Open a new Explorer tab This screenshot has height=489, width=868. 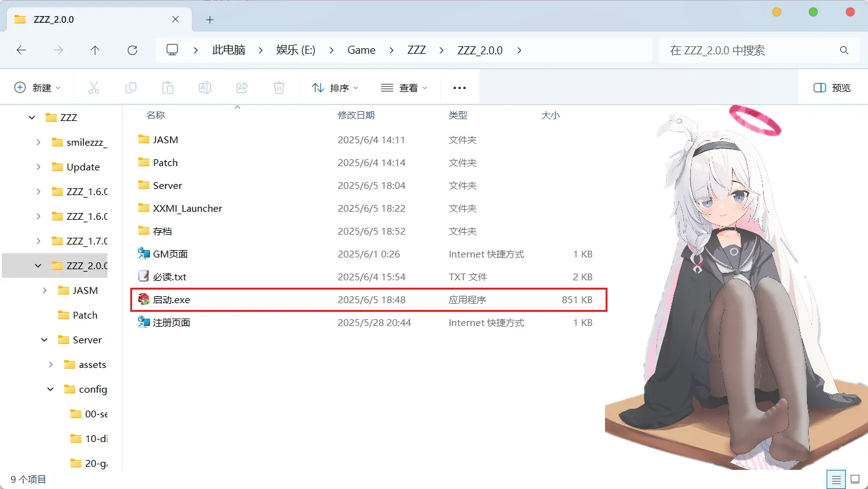pyautogui.click(x=209, y=19)
